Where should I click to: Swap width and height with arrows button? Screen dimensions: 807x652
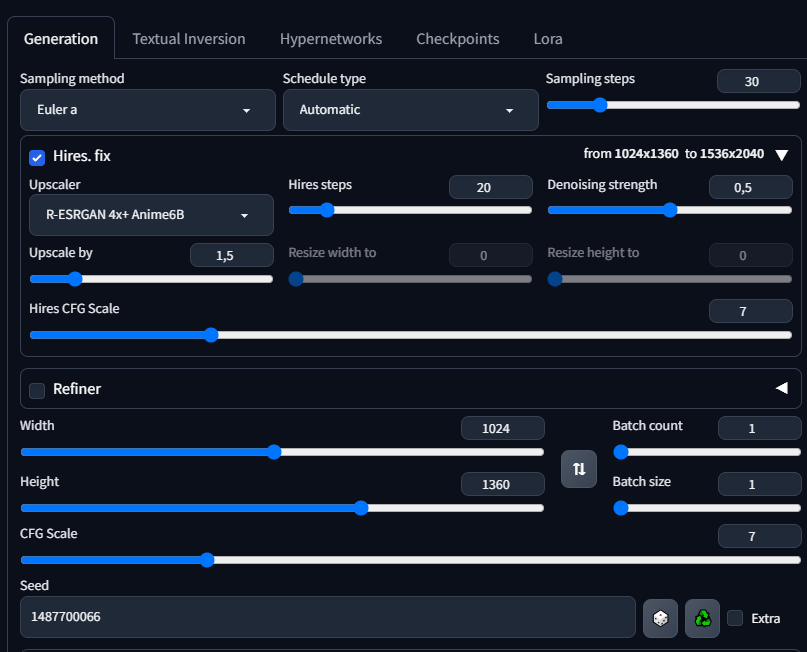pyautogui.click(x=579, y=469)
